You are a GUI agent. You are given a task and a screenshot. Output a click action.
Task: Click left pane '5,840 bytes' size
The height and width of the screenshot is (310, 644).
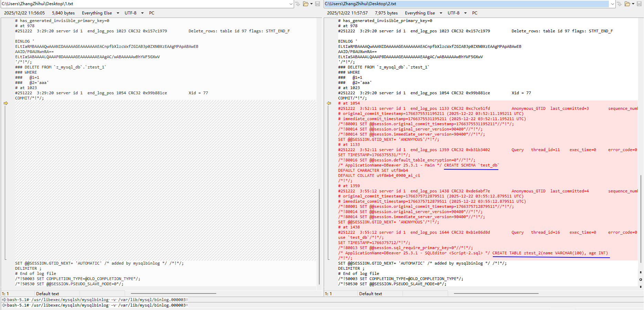coord(63,13)
